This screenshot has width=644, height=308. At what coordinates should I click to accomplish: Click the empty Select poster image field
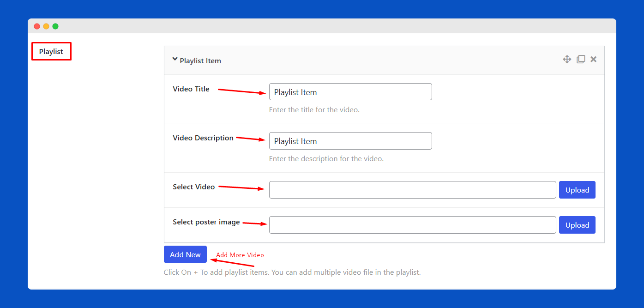412,225
